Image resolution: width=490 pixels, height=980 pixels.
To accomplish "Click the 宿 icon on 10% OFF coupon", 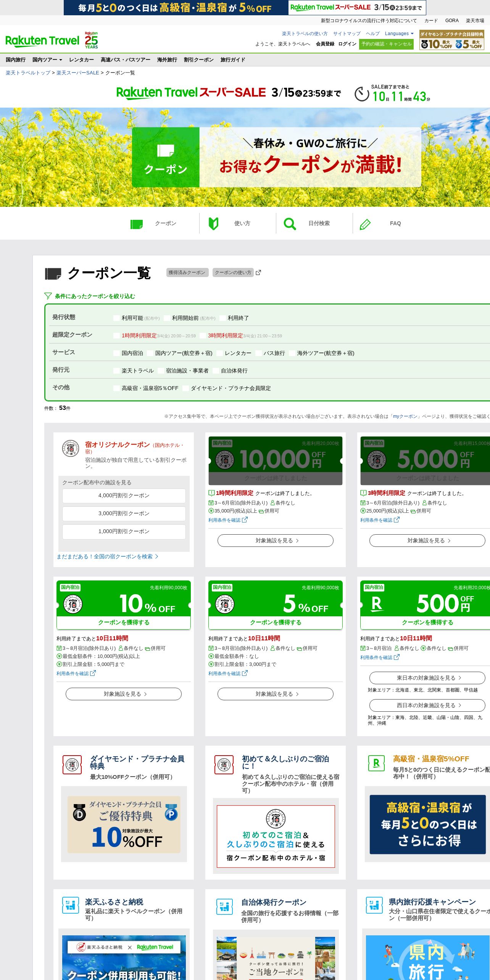I will coord(73,604).
